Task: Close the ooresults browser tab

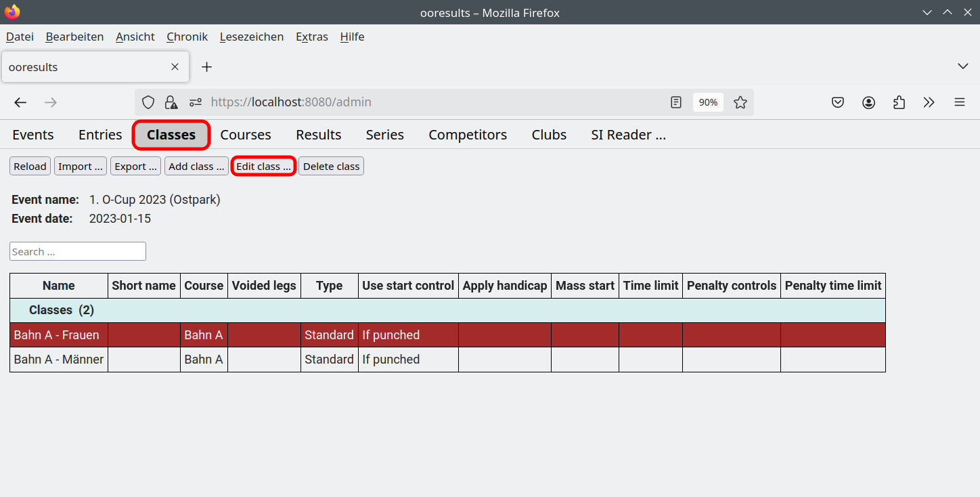Action: 175,67
